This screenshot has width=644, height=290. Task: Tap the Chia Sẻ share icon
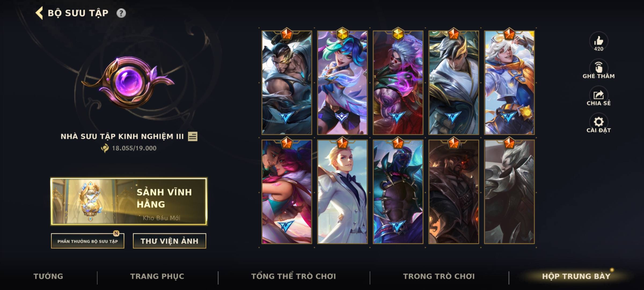(x=598, y=96)
